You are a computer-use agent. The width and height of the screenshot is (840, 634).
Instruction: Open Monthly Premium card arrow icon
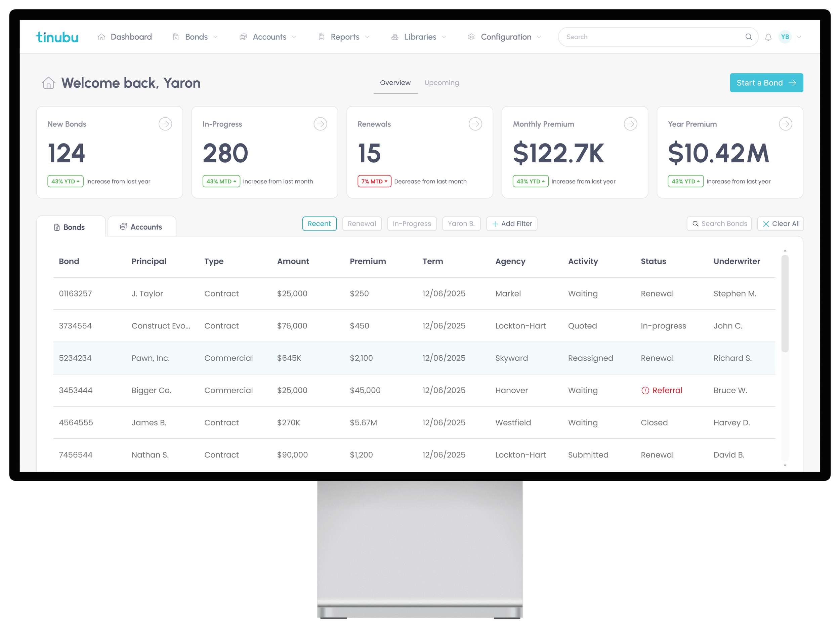(x=630, y=124)
